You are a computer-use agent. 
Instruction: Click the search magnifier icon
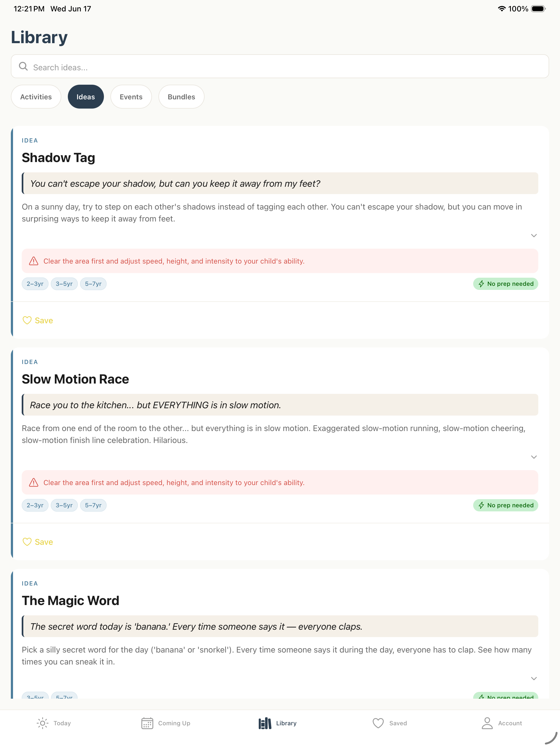pyautogui.click(x=23, y=67)
